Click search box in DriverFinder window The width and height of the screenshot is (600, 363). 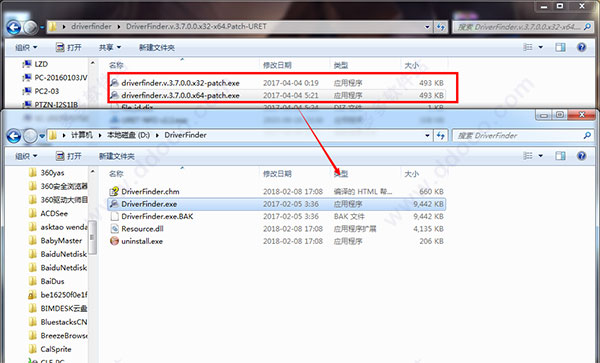[523, 135]
